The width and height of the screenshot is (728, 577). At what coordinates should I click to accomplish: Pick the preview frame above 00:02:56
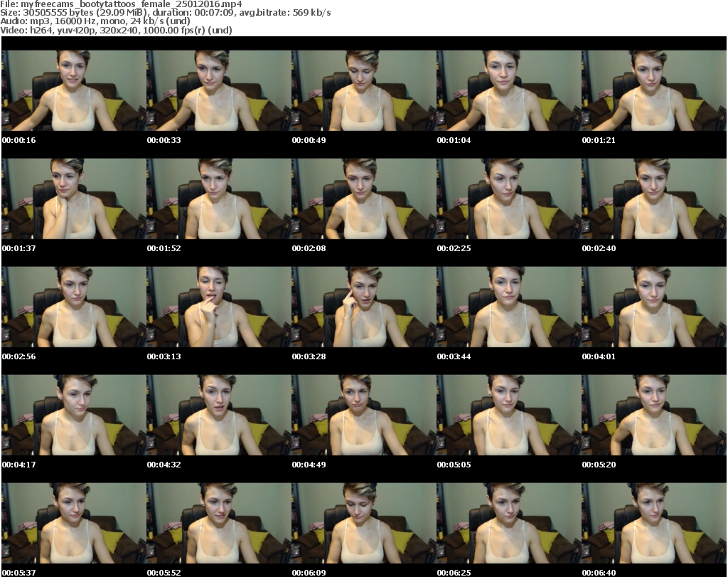pos(74,307)
